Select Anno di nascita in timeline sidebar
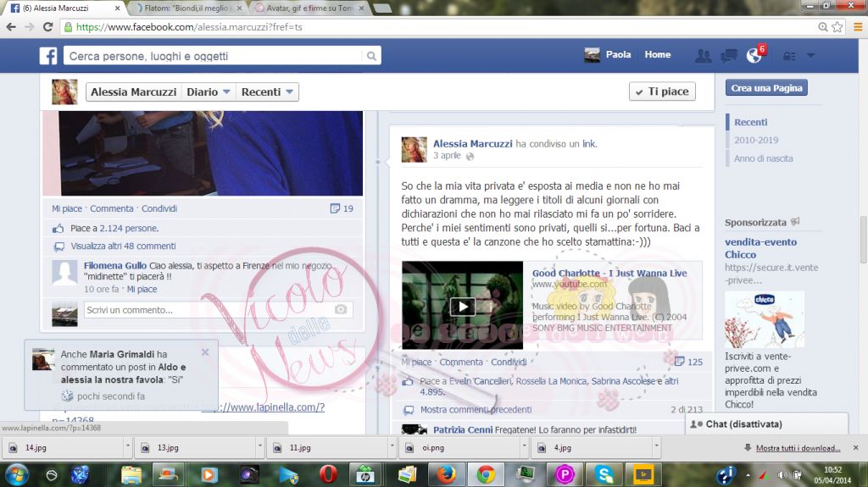 pos(764,158)
